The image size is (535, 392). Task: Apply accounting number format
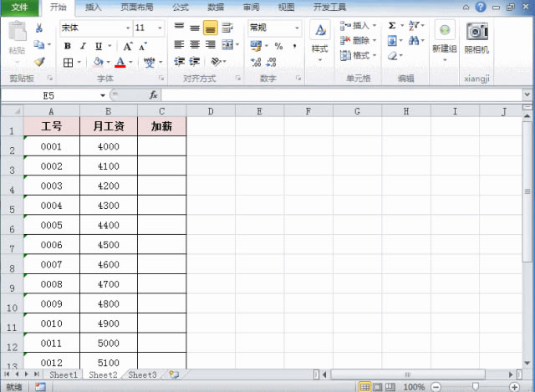click(256, 46)
